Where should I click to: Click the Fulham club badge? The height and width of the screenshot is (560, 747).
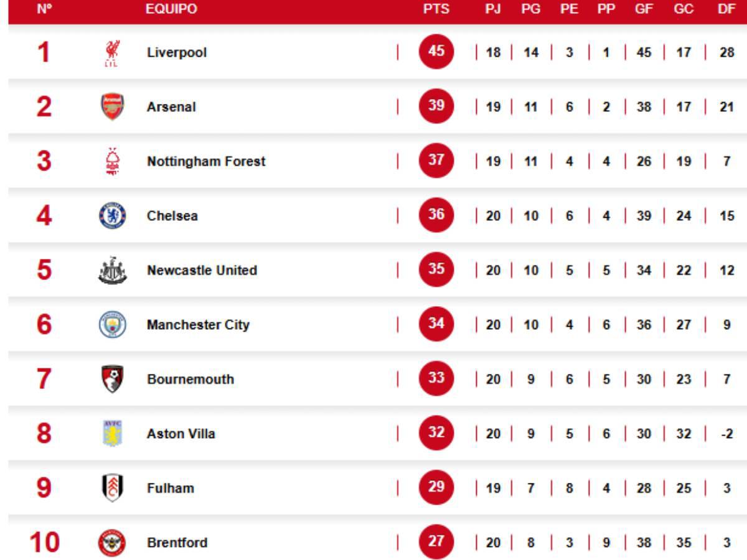(x=113, y=488)
